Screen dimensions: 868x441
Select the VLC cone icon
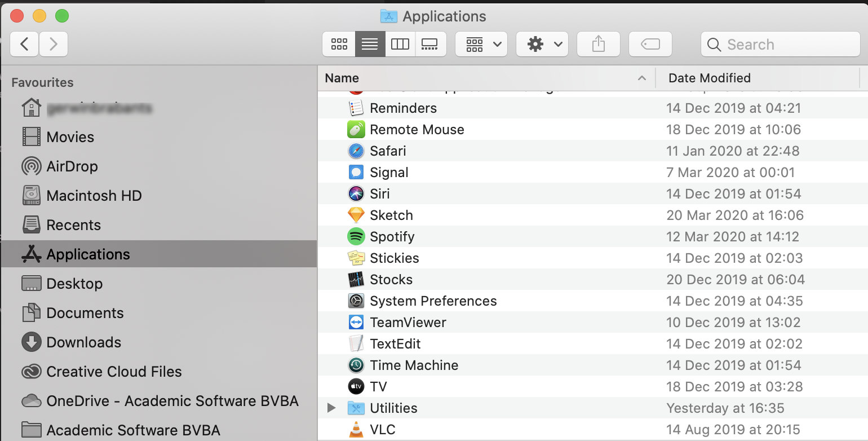pos(356,429)
